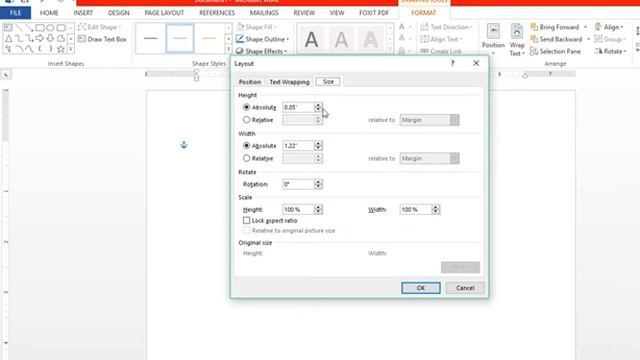Apply the selected blue line shape style
The width and height of the screenshot is (640, 360).
[180, 39]
